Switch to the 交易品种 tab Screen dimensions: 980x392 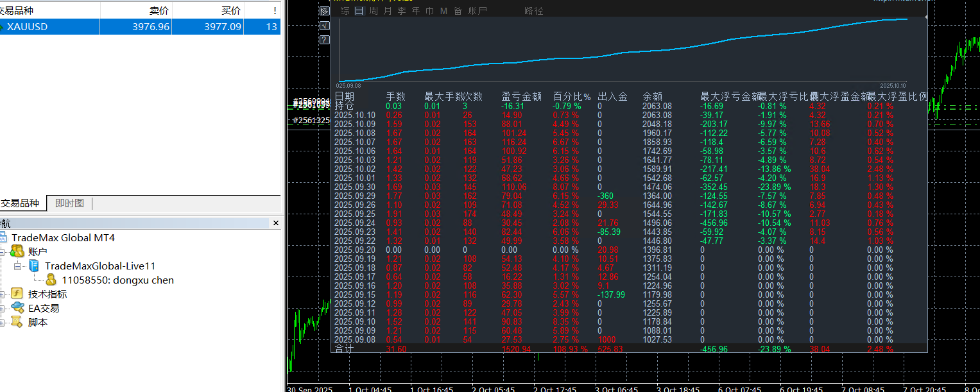19,203
